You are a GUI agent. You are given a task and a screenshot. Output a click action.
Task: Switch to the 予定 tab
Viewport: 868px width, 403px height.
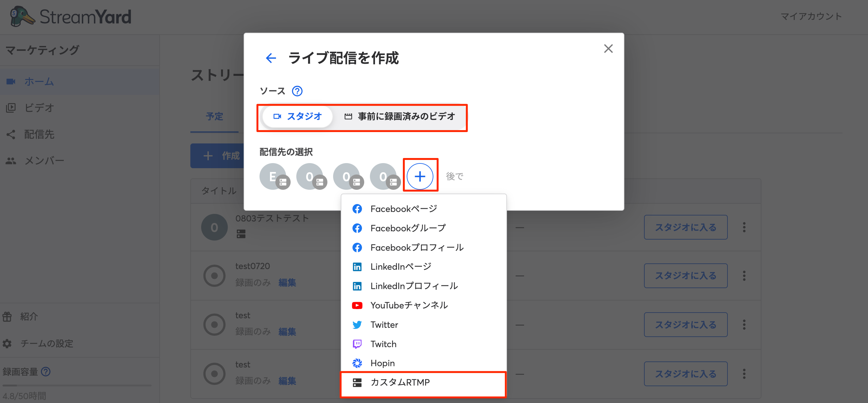coord(214,116)
